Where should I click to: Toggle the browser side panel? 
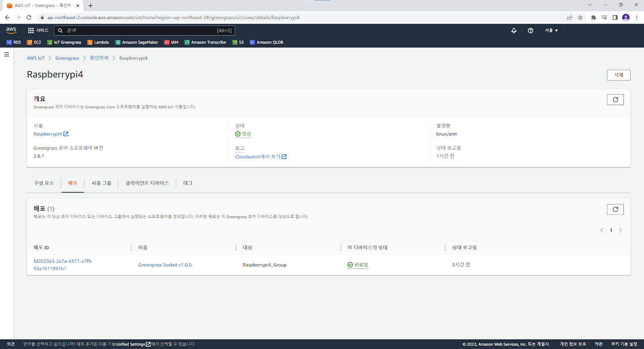coord(615,17)
